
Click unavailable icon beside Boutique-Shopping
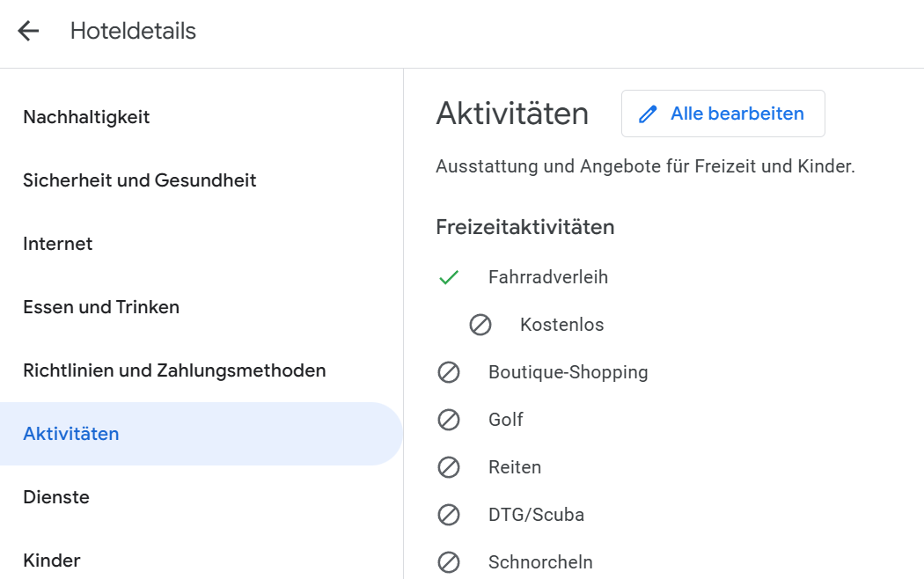449,373
